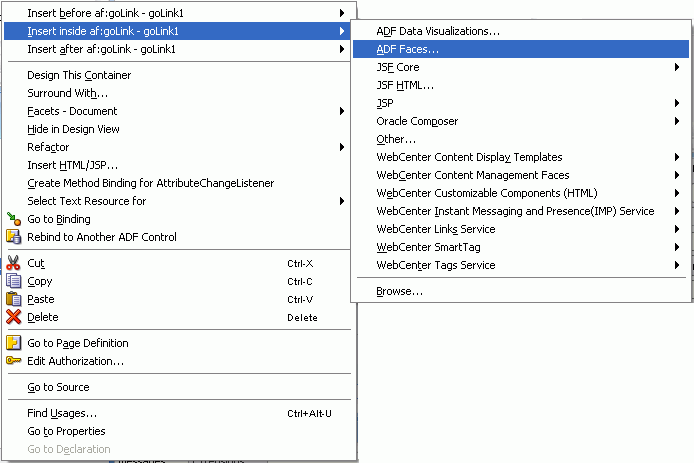The image size is (694, 463).
Task: Click the Cut scissors icon
Action: pyautogui.click(x=13, y=263)
